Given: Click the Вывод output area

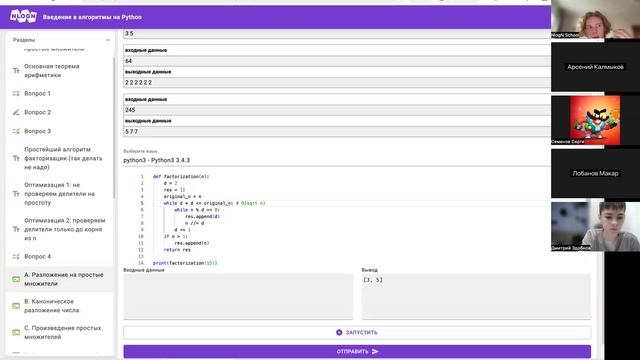Looking at the screenshot, I should [x=476, y=296].
